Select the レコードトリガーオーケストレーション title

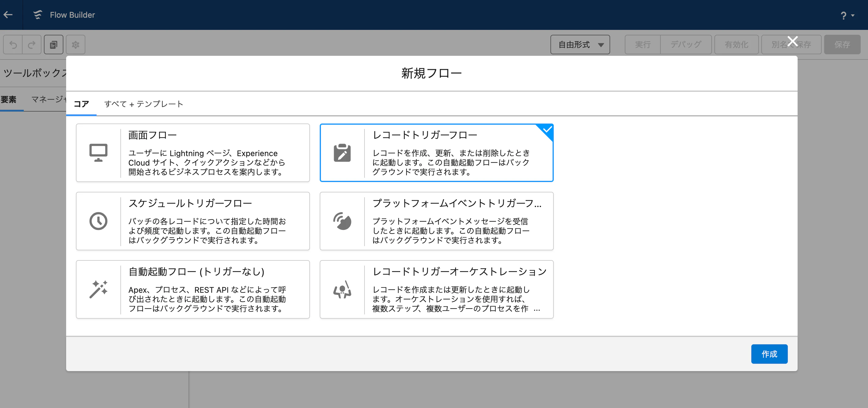pyautogui.click(x=460, y=271)
